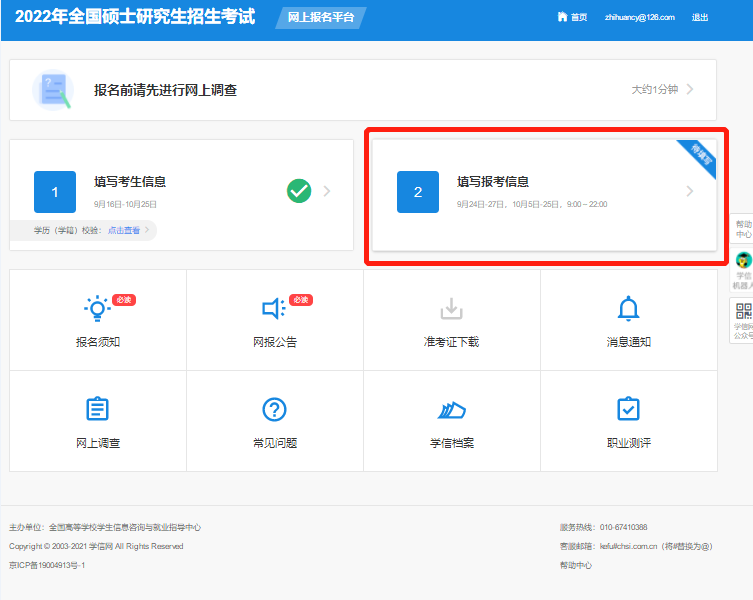753x600 pixels.
Task: Open 常见问题 question mark icon
Action: pyautogui.click(x=274, y=409)
